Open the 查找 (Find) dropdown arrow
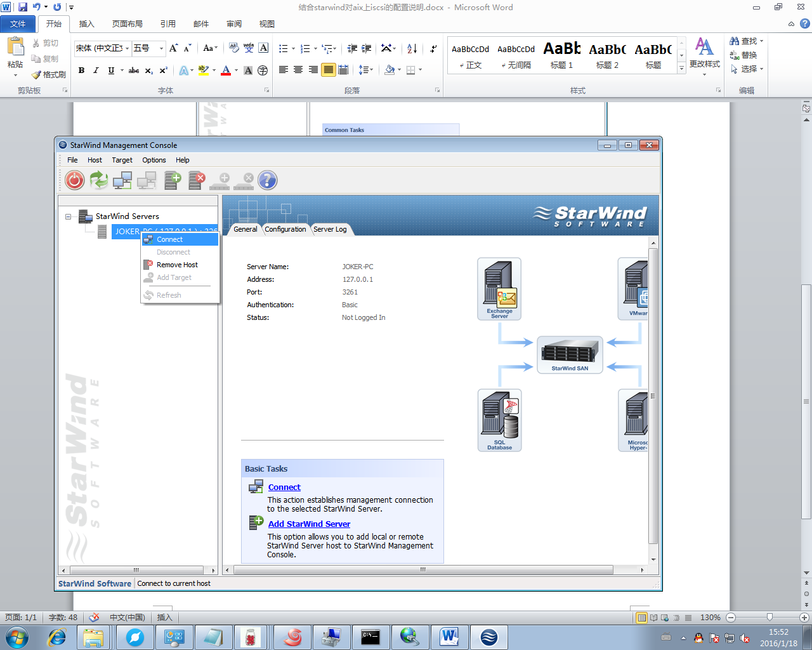The height and width of the screenshot is (650, 812). pos(761,41)
